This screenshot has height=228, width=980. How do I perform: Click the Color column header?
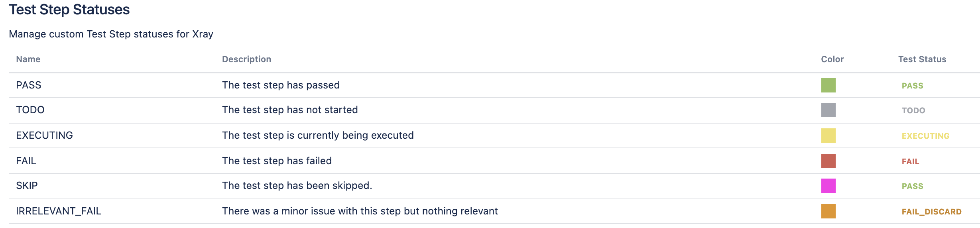832,59
